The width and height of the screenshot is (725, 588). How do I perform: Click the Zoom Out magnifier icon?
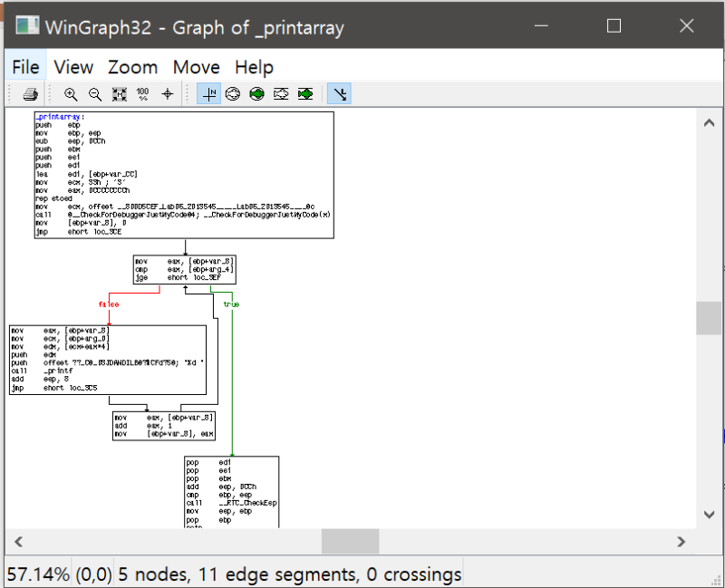point(95,94)
